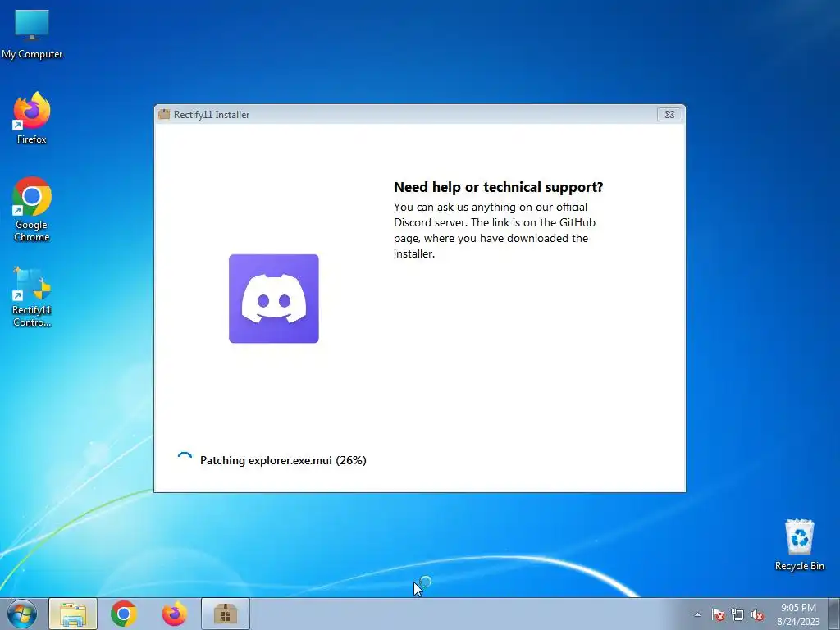840x630 pixels.
Task: Open Windows Explorer from the taskbar
Action: 73,614
